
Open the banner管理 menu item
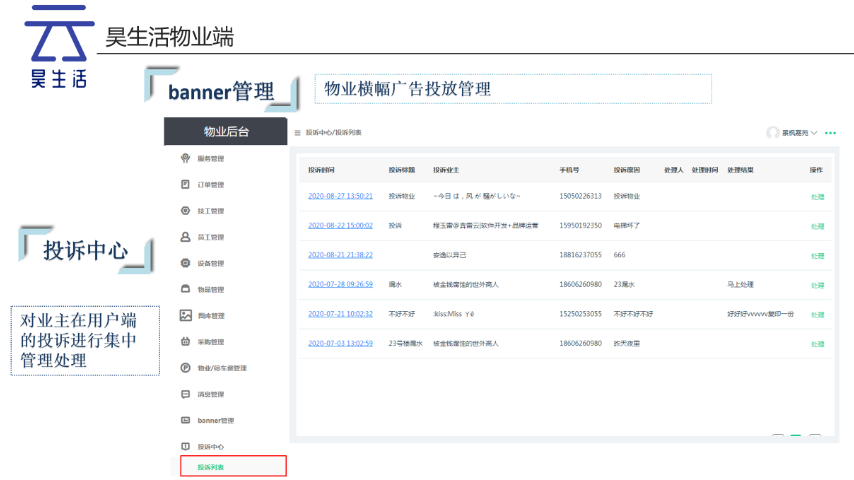pyautogui.click(x=214, y=420)
